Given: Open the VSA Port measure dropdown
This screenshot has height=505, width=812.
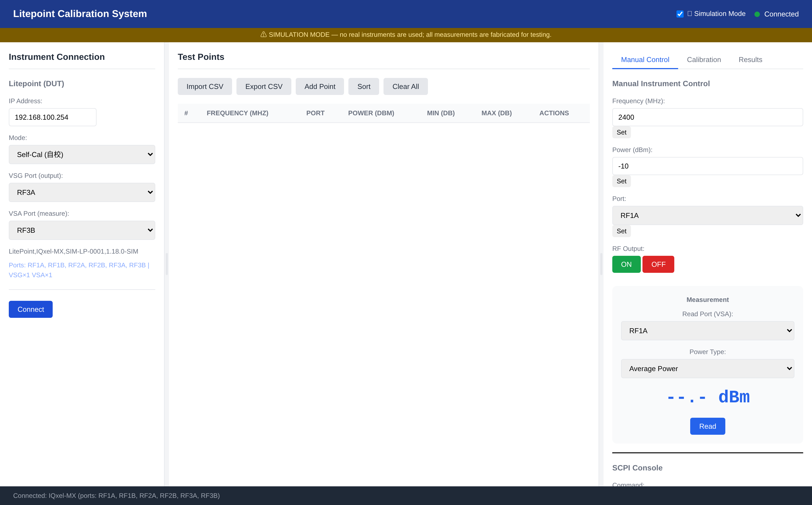Looking at the screenshot, I should point(82,230).
